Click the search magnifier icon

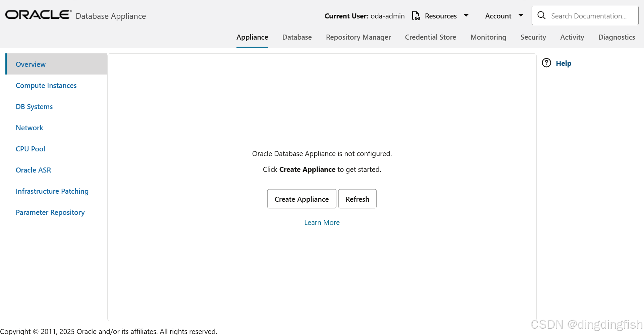pyautogui.click(x=541, y=15)
